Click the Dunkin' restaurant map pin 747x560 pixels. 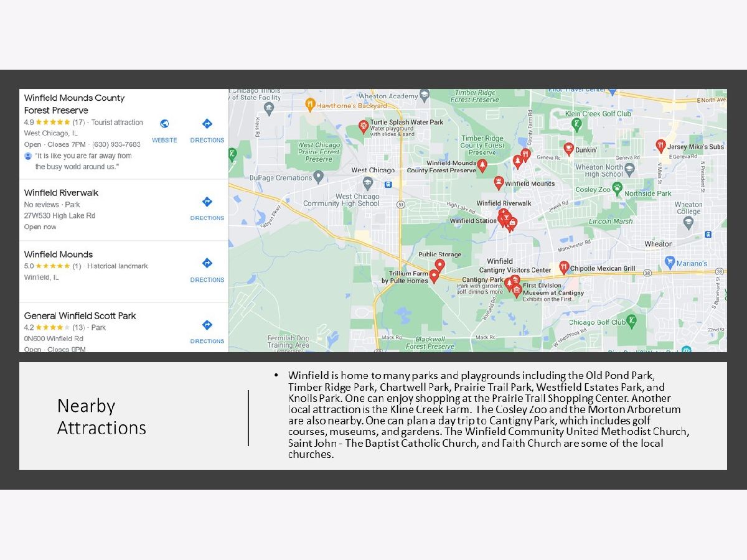click(568, 149)
